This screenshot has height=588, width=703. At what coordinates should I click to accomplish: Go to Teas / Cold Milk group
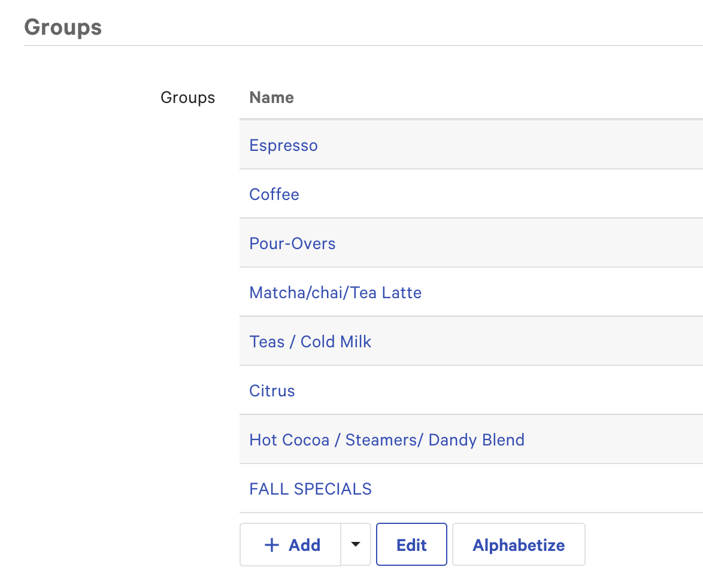click(310, 342)
